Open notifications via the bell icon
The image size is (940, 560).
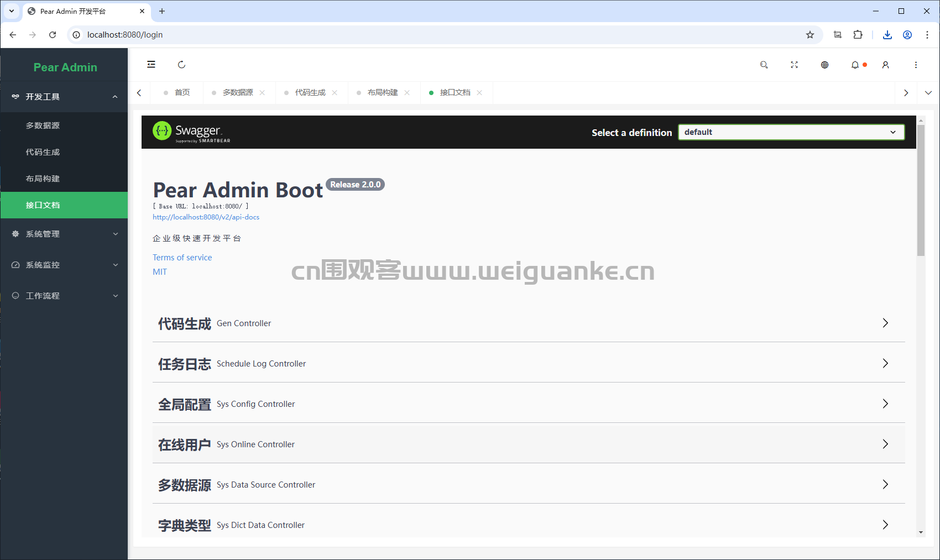pyautogui.click(x=855, y=65)
